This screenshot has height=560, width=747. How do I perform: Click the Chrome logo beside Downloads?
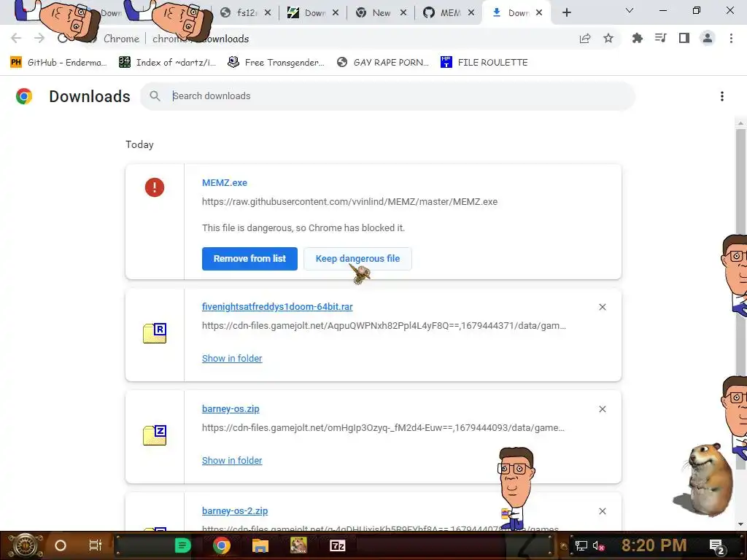(24, 96)
